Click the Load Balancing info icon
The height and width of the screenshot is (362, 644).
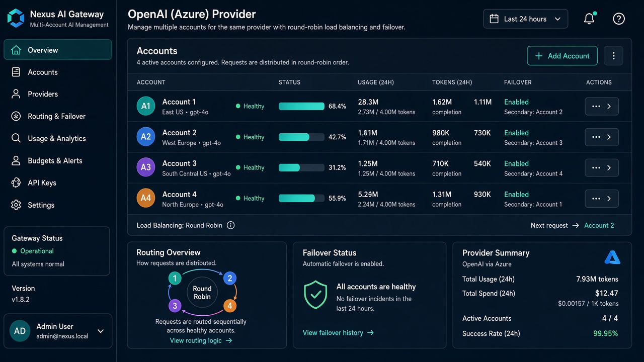230,225
